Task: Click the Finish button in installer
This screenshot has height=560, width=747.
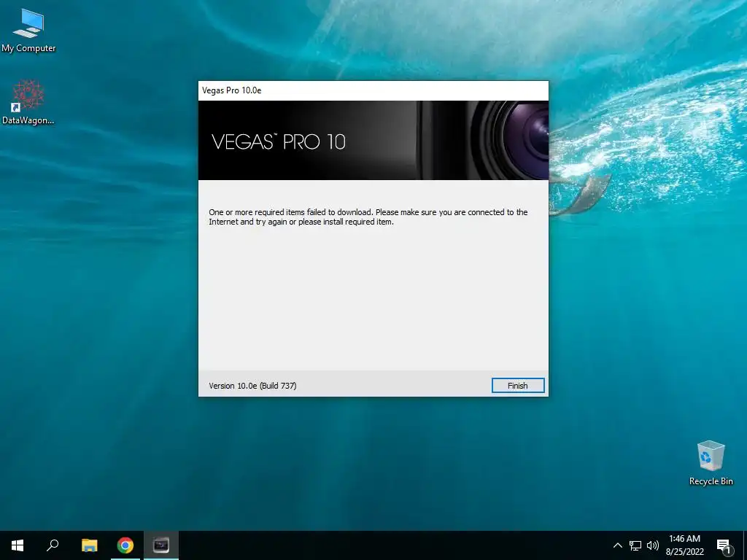Action: 518,386
